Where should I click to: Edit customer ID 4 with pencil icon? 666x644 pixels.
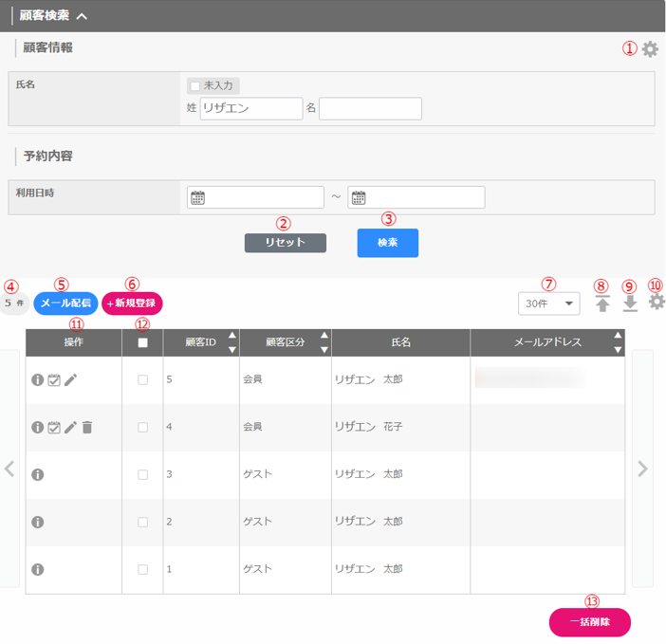point(70,428)
